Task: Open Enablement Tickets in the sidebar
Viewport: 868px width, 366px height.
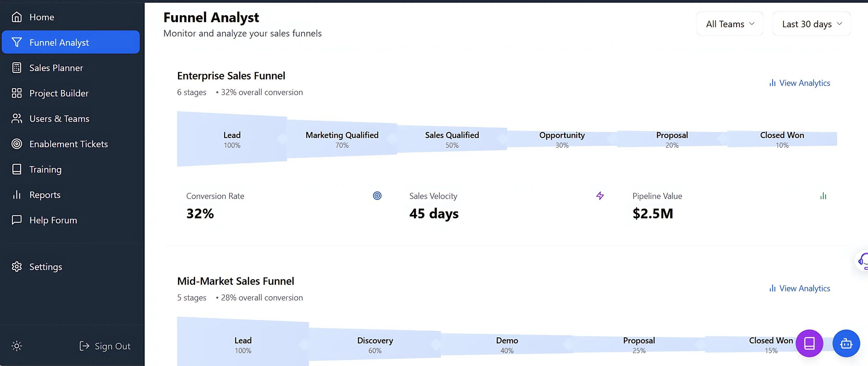Action: click(x=68, y=144)
